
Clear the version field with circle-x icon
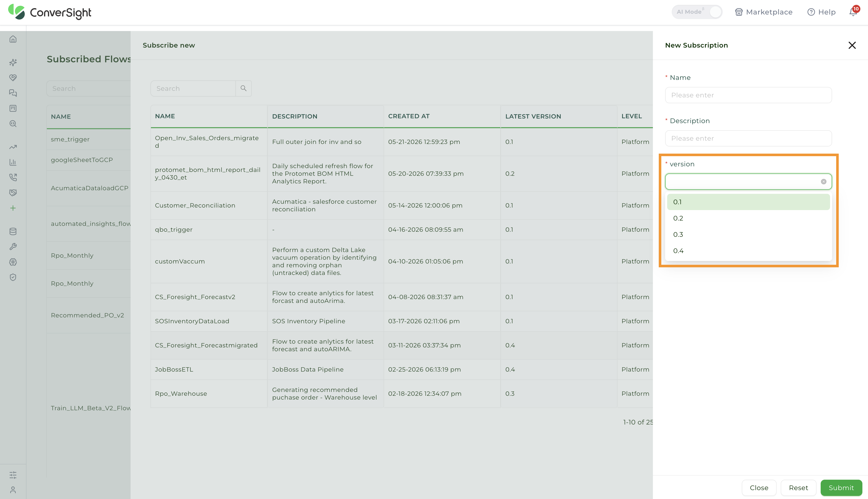click(823, 182)
